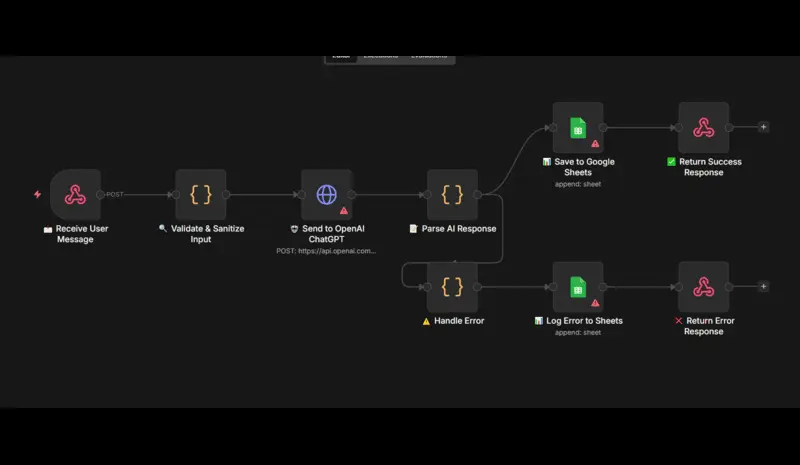This screenshot has height=465, width=800.
Task: Click the POST label on webhook connection
Action: [115, 194]
